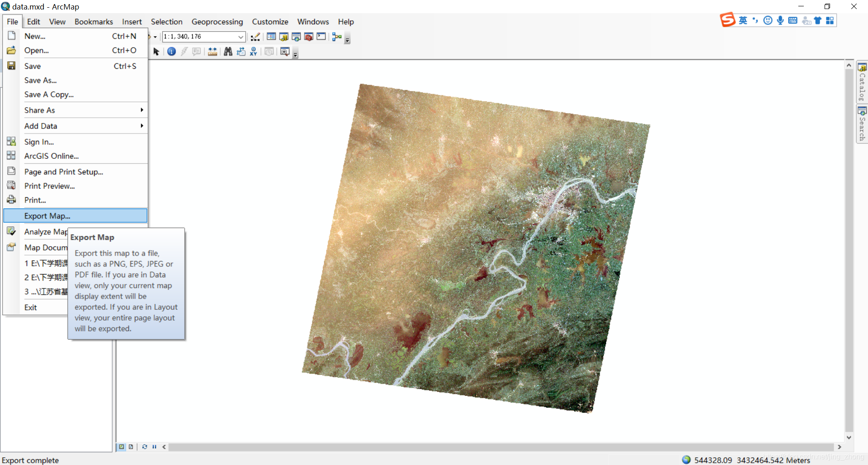Viewport: 868px width, 465px height.
Task: Click the satellite image in map view
Action: pos(476,248)
